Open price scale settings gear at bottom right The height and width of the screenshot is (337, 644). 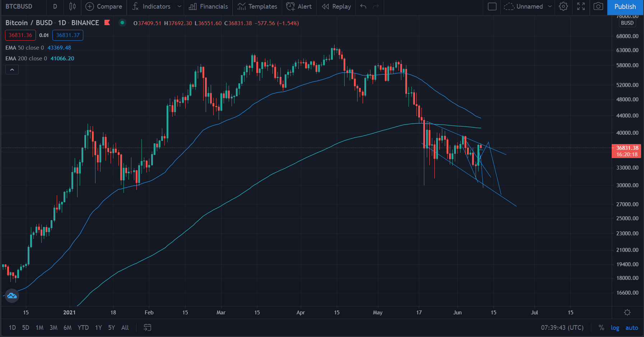click(x=627, y=312)
